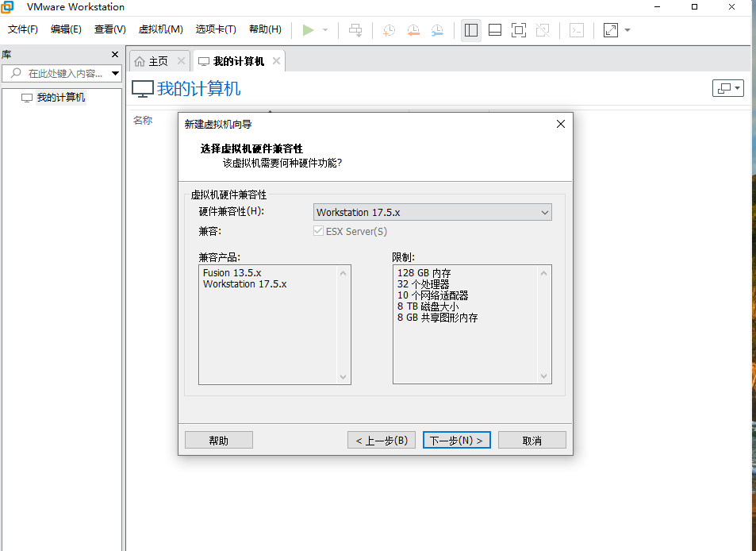Open the snapshot manager toolbar icon
This screenshot has height=551, width=756.
(x=437, y=30)
